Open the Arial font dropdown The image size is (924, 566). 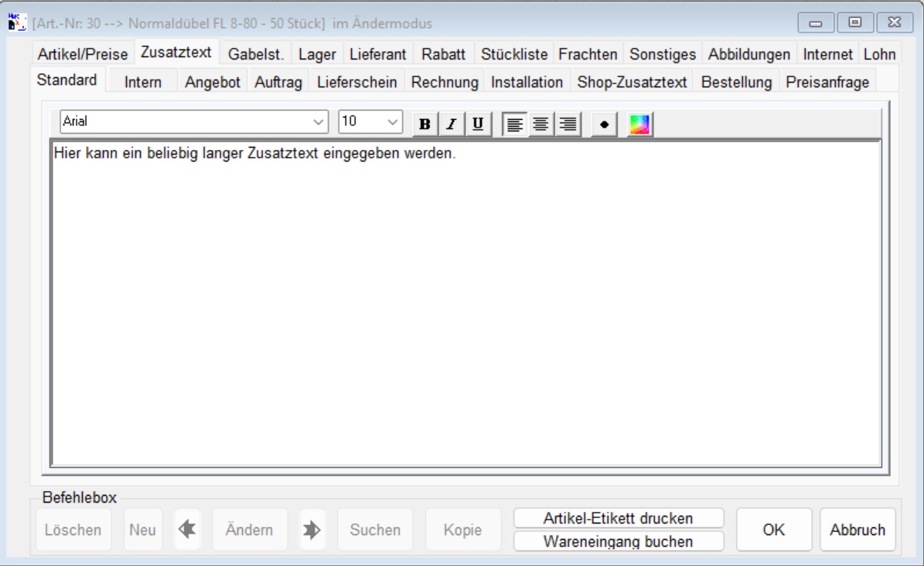click(319, 122)
